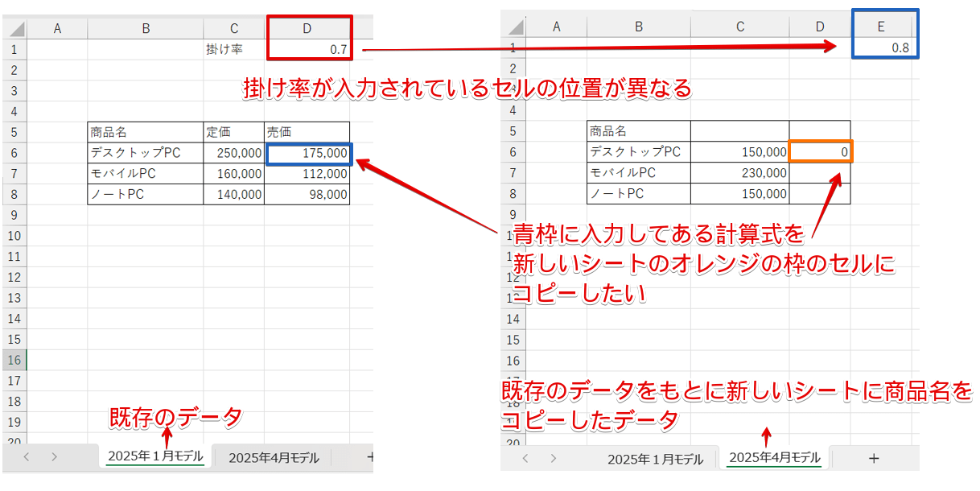Select column E header in right workbook

point(881,27)
